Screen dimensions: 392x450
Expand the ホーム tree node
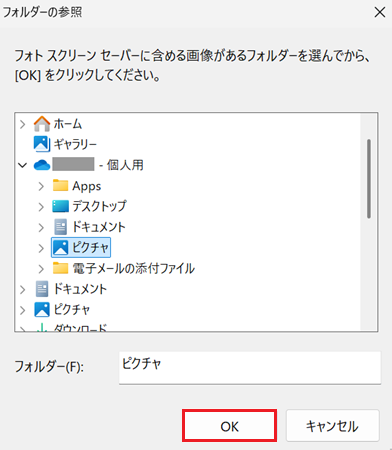22,124
